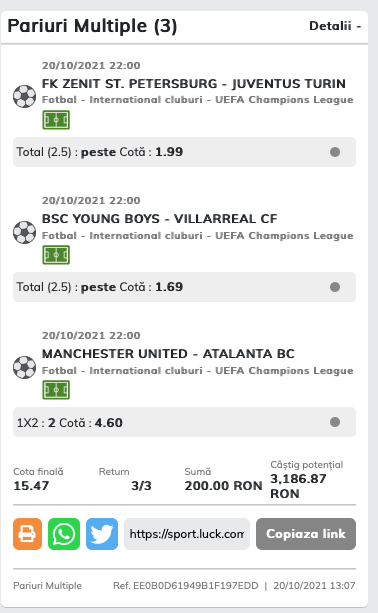
Task: Open BSC Young Boys - Villarreal CF match
Action: 159,219
